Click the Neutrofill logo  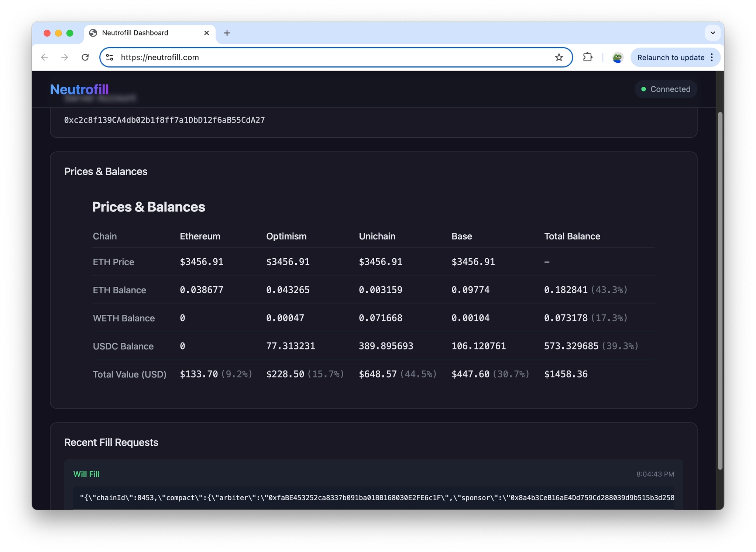(79, 89)
